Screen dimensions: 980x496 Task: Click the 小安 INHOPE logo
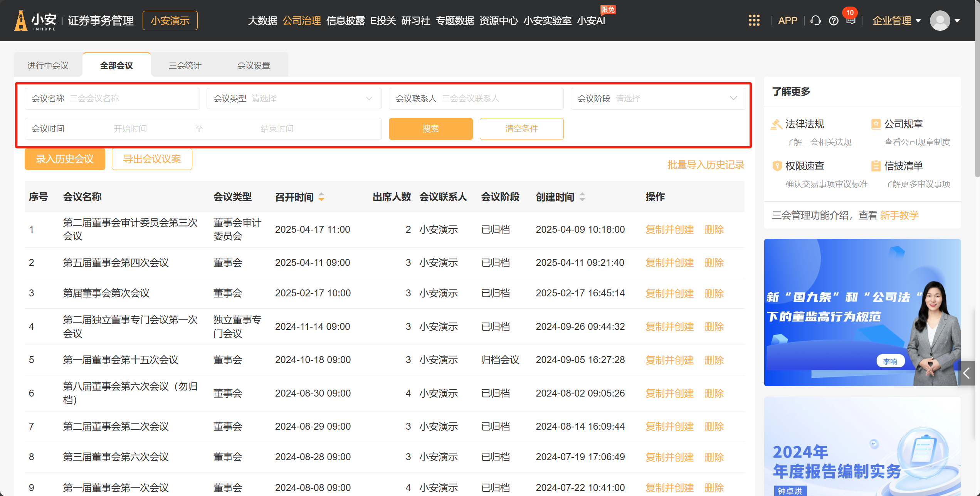point(35,20)
